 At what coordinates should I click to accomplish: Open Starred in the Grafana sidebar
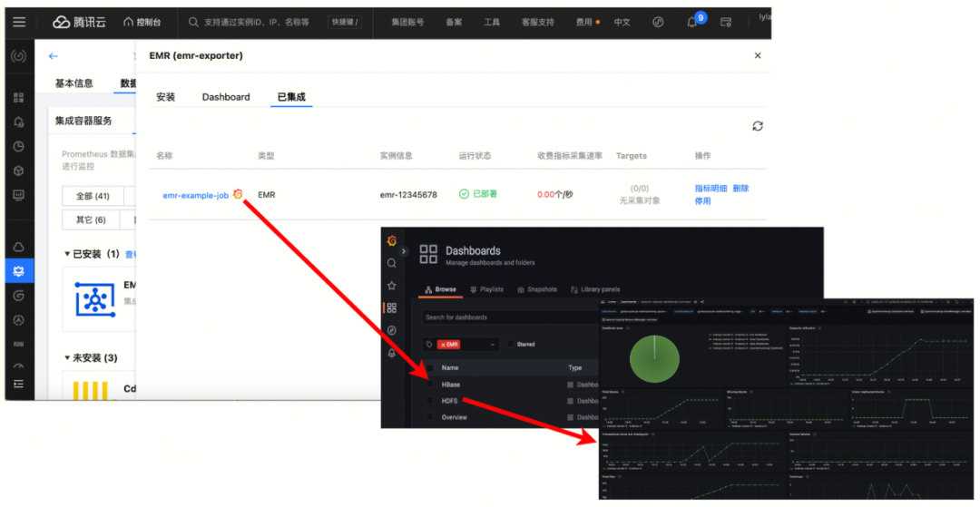pyautogui.click(x=392, y=286)
